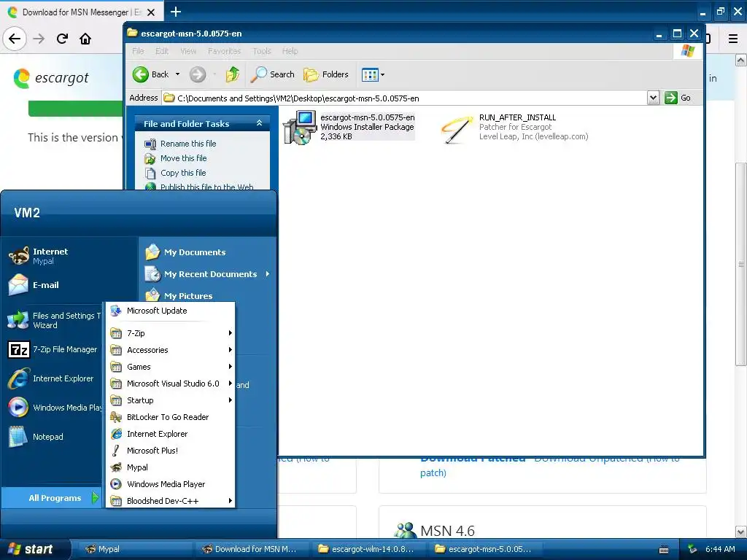Switch to escargot-wlm-14.0.8 taskbar window
This screenshot has height=560, width=747.
(368, 550)
